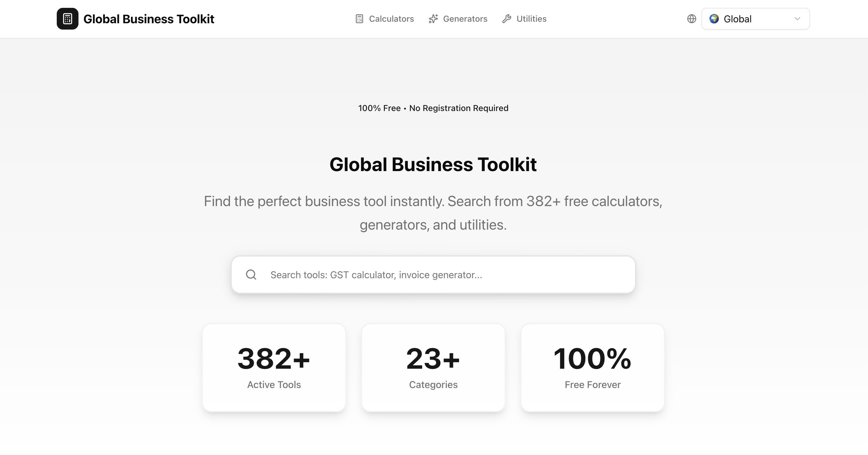Image resolution: width=868 pixels, height=455 pixels.
Task: Navigate to the Utilities section
Action: click(x=531, y=18)
